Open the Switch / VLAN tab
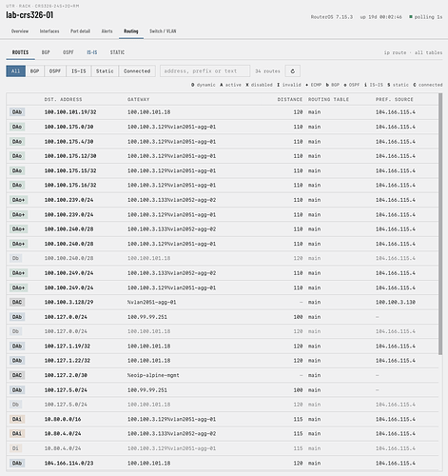Screen dimensions: 448x476 coord(163,31)
